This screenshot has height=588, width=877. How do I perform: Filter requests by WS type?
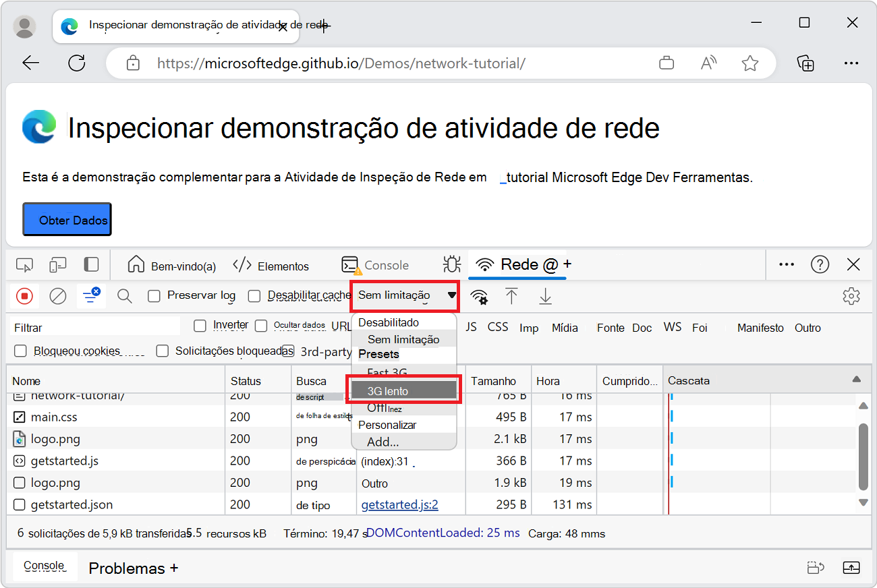[673, 326]
